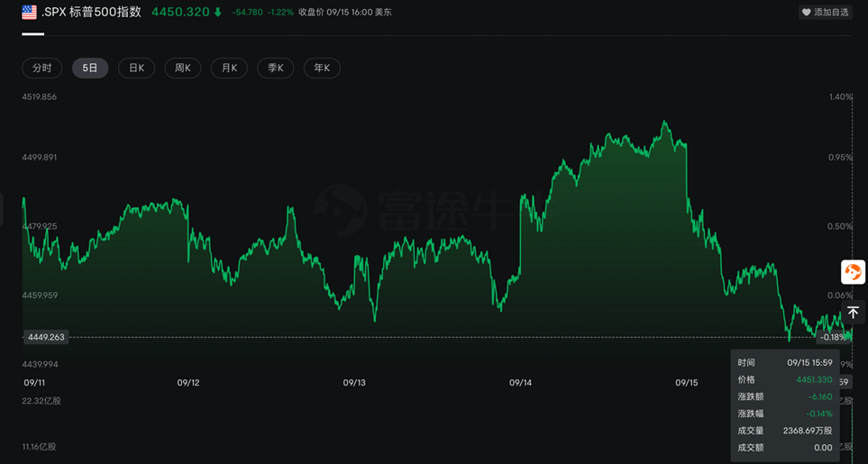Viewport: 868px width, 464px height.
Task: Switch to 年K yearly candlestick tab
Action: [x=322, y=68]
